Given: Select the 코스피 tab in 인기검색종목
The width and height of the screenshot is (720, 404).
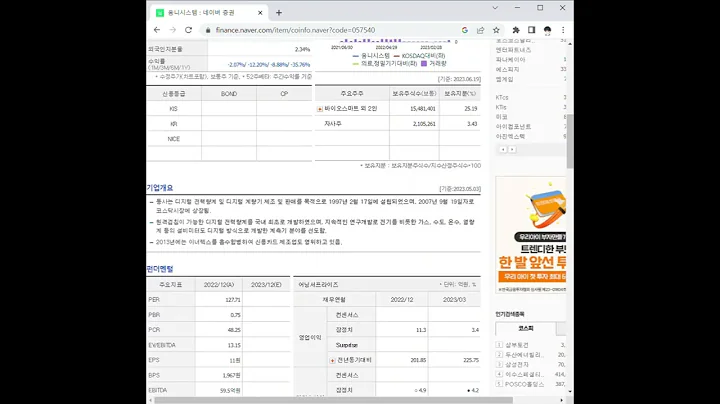Looking at the screenshot, I should click(x=526, y=329).
